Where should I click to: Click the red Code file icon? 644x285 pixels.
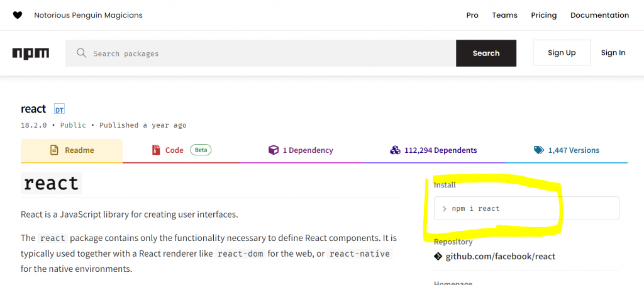[x=156, y=150]
